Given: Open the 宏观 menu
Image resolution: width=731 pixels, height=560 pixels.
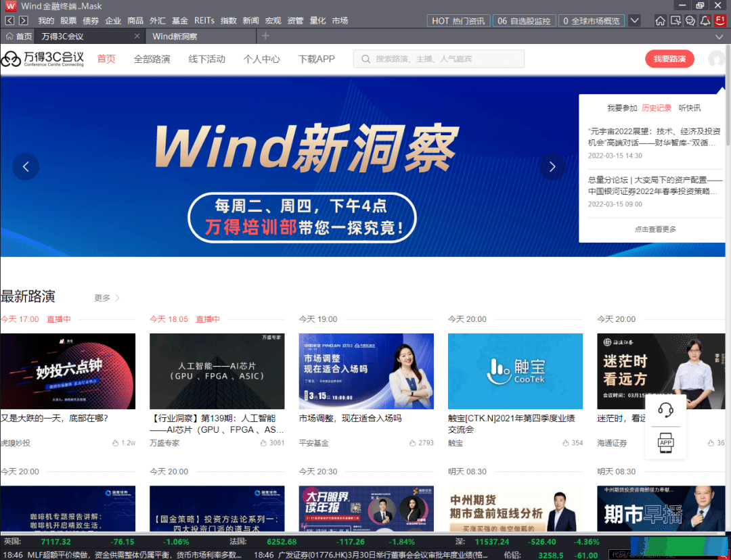Looking at the screenshot, I should pyautogui.click(x=273, y=20).
